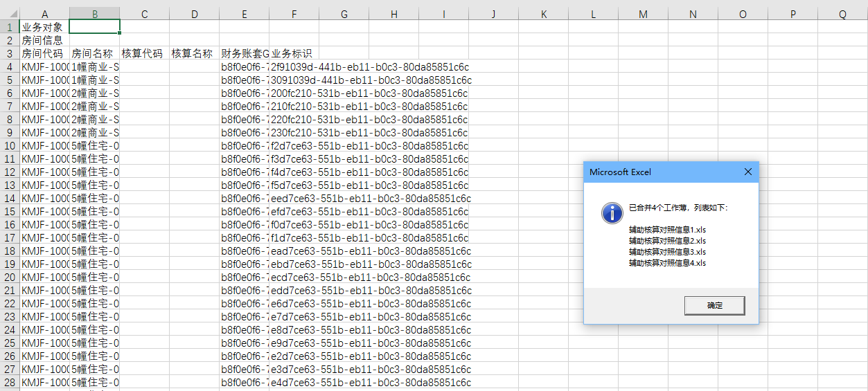
Task: Click the 房间代码 header cell
Action: (x=45, y=53)
